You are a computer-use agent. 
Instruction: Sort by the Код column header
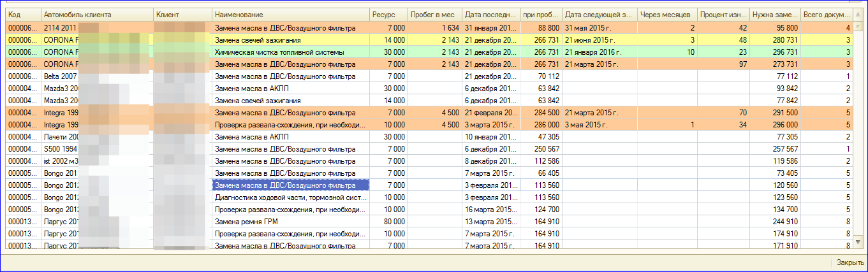[x=24, y=14]
